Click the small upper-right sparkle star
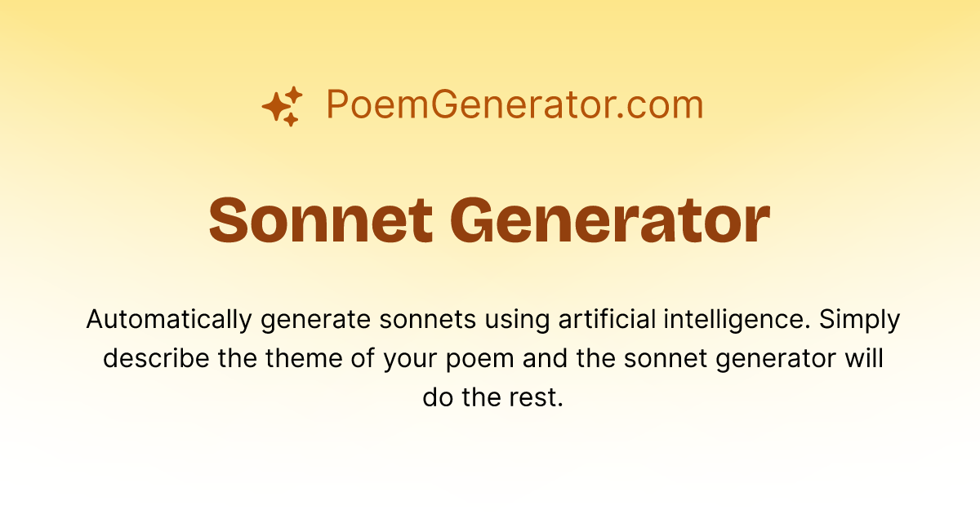980x514 pixels. point(295,93)
